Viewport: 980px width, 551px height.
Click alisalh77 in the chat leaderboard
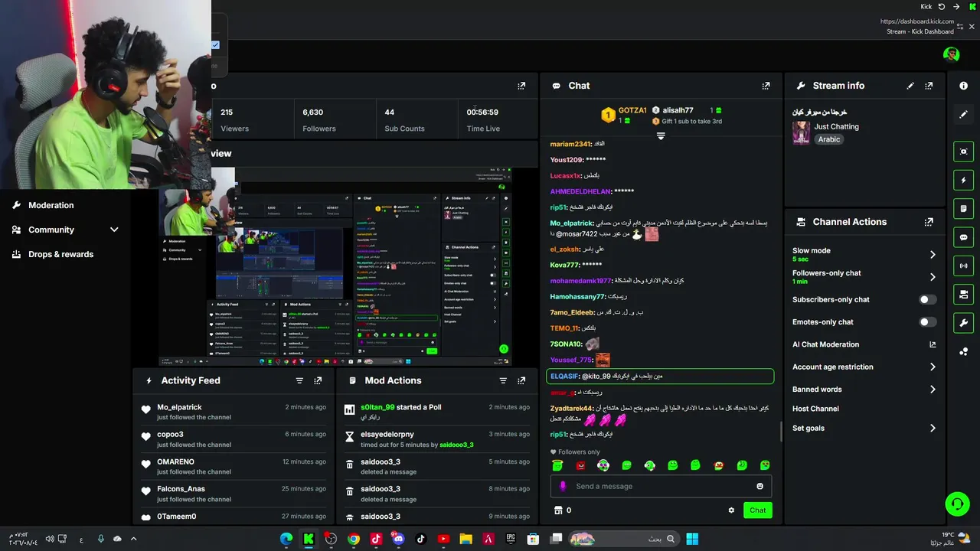pyautogui.click(x=678, y=110)
